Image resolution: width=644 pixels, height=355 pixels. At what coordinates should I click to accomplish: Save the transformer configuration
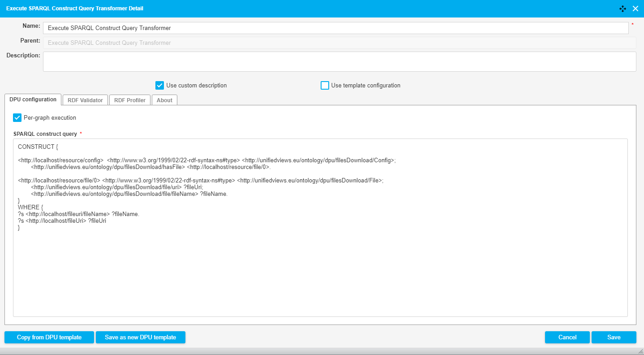coord(614,337)
